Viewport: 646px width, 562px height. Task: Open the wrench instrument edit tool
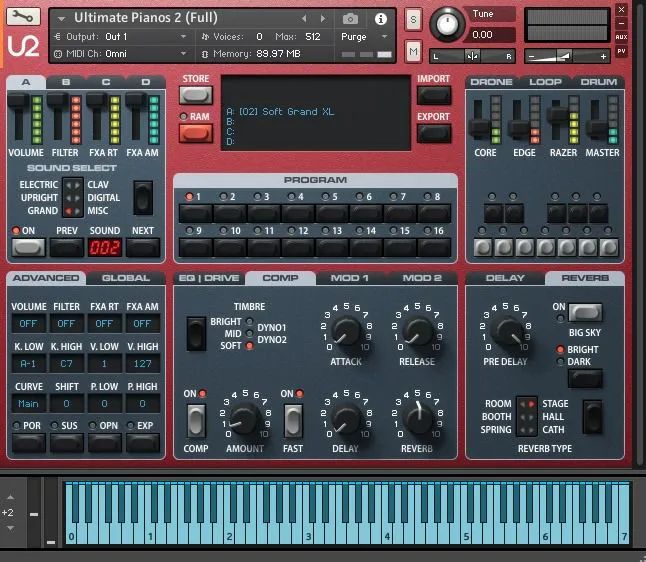(23, 17)
